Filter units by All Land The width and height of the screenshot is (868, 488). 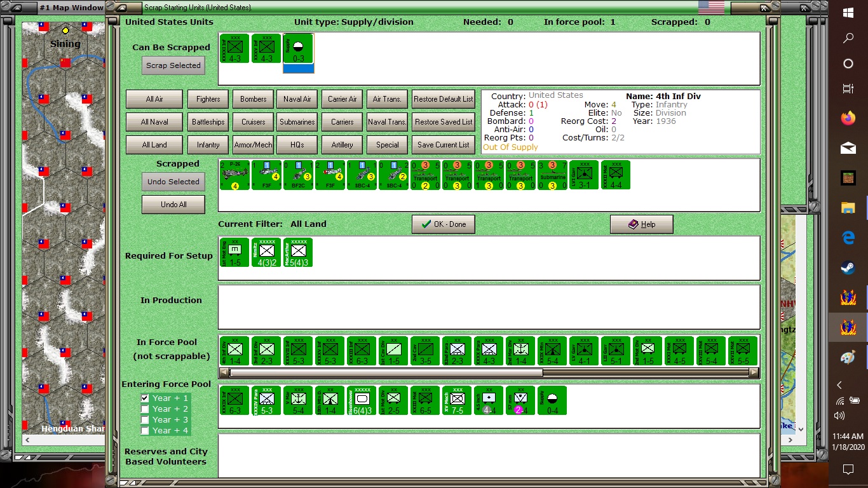point(154,145)
